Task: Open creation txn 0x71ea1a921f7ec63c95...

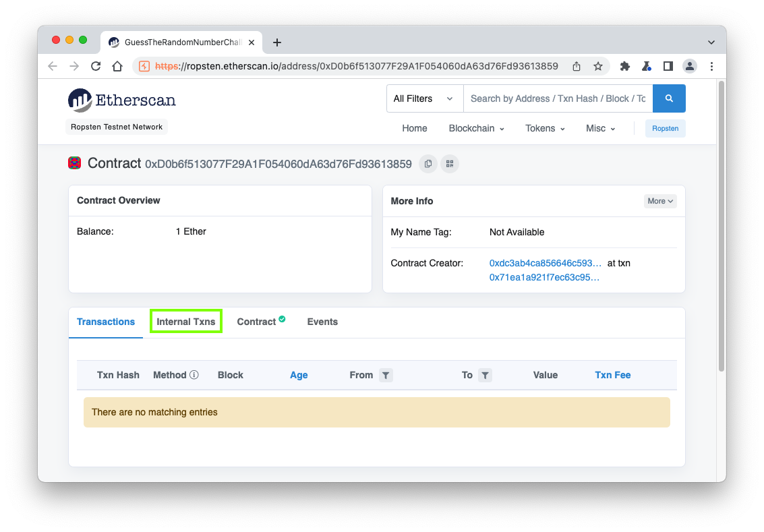Action: pyautogui.click(x=544, y=277)
